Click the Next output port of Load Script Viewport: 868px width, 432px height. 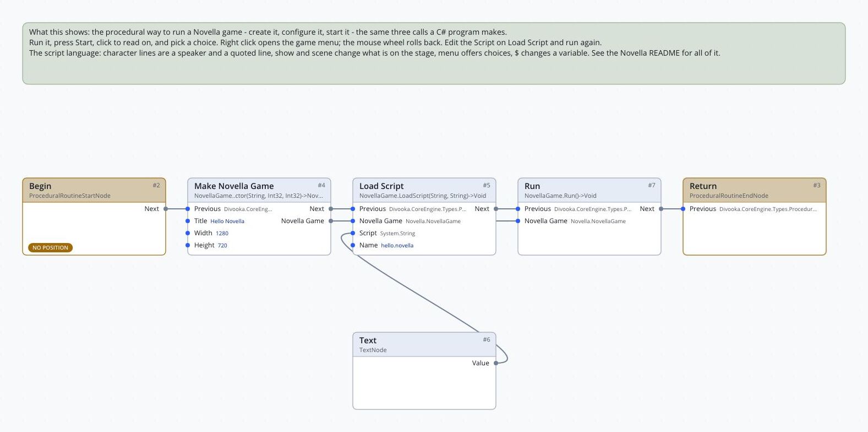tap(496, 209)
